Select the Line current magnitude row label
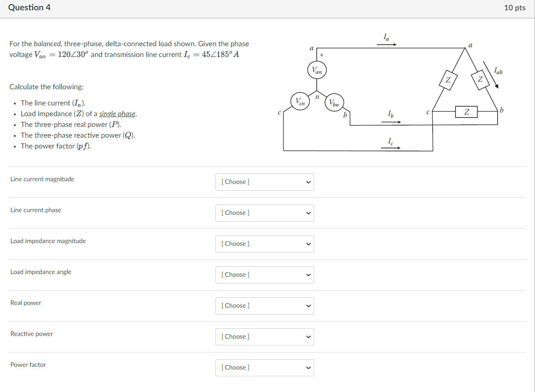The image size is (535, 392). (x=42, y=179)
